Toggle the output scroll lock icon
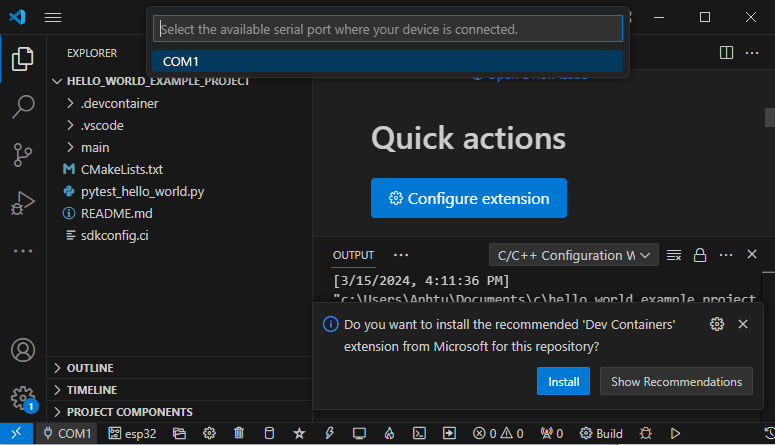775x445 pixels. click(700, 255)
